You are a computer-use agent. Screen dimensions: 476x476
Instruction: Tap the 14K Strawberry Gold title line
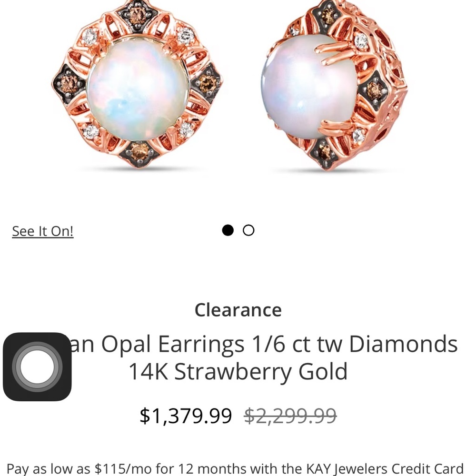[238, 371]
